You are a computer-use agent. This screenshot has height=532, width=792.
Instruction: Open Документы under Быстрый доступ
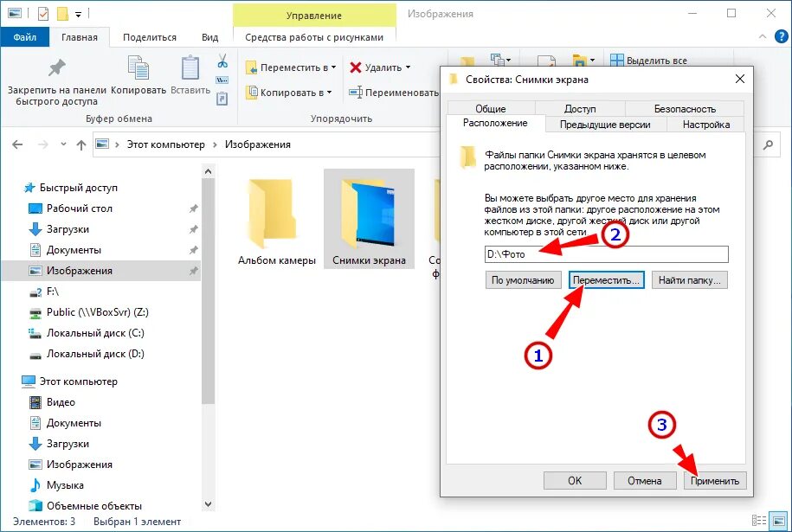74,250
